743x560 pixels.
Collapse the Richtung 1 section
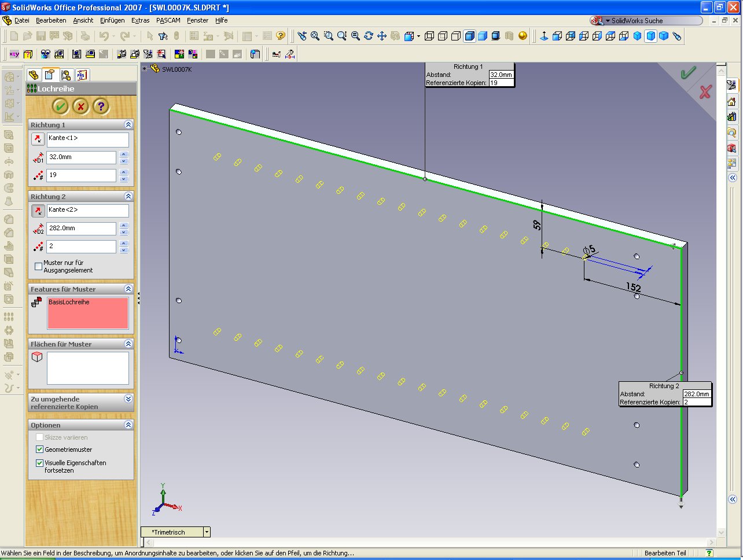pos(128,124)
